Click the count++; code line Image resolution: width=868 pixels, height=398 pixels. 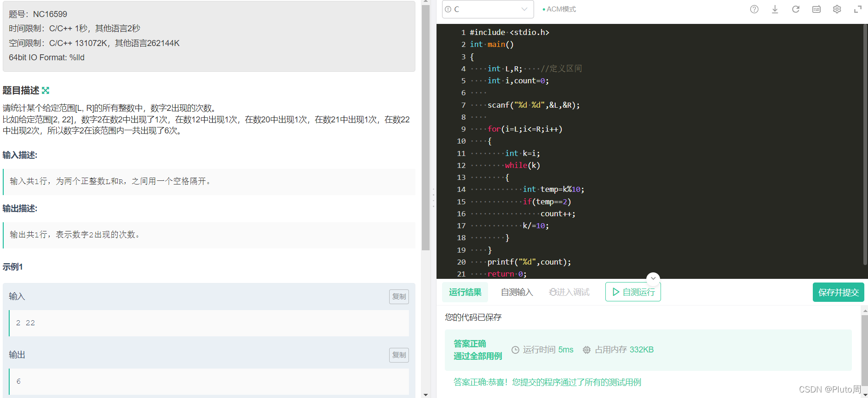pyautogui.click(x=558, y=213)
